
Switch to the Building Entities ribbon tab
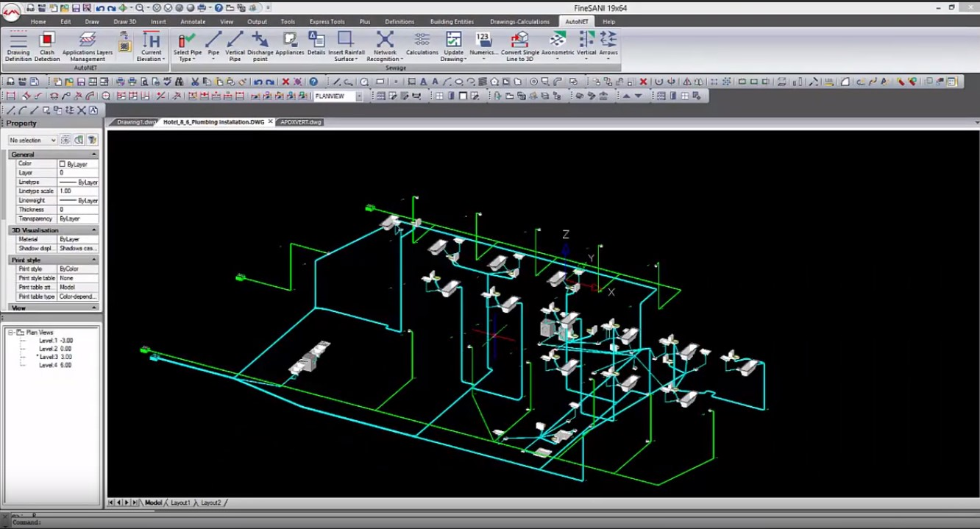click(x=452, y=21)
